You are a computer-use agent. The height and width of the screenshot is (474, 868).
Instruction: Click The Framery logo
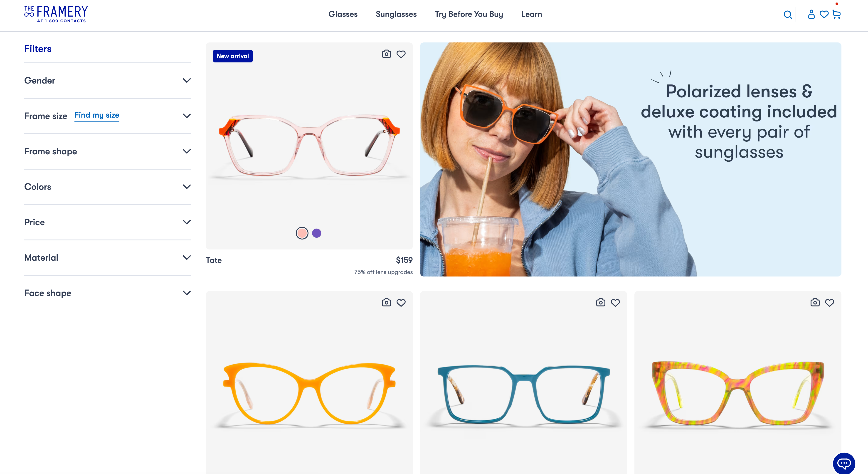(x=56, y=14)
